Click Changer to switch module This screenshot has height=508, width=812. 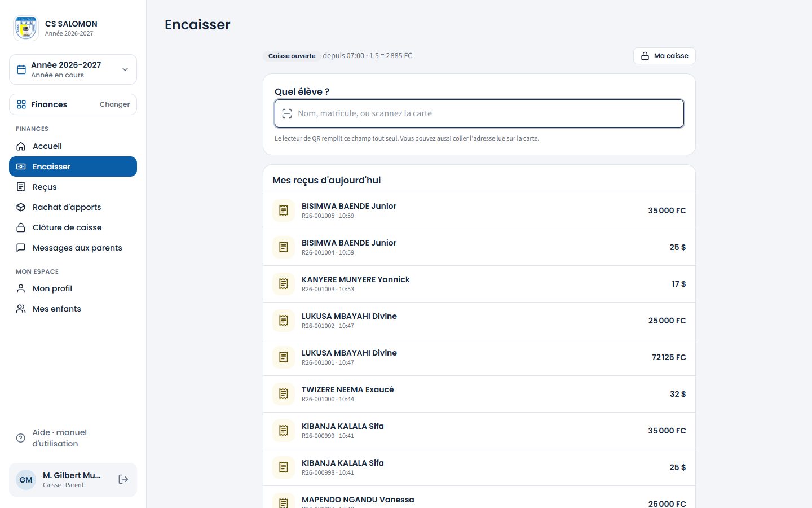[114, 104]
